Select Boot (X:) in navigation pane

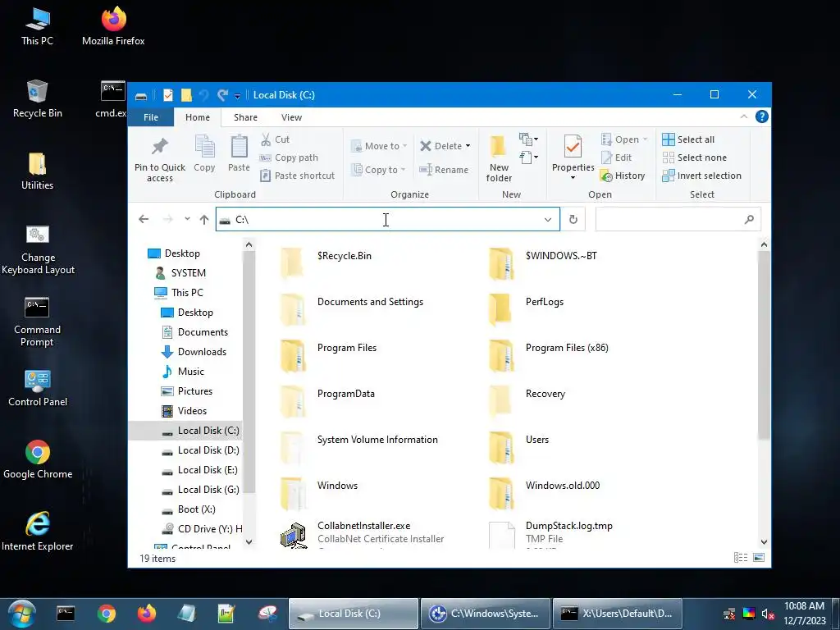point(189,509)
